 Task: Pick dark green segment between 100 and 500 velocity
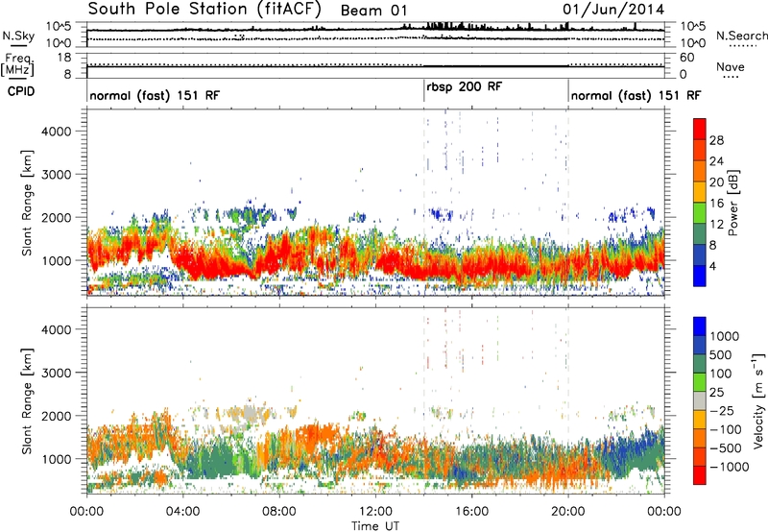coord(700,364)
